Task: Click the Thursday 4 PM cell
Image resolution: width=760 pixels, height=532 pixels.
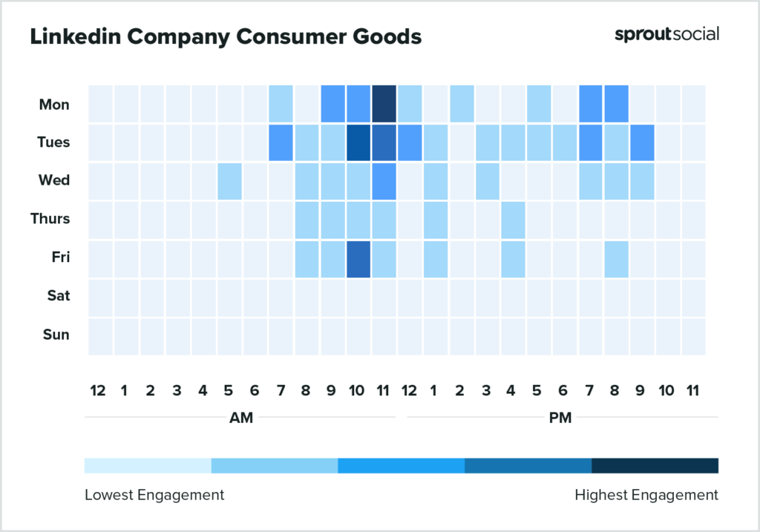Action: (513, 219)
